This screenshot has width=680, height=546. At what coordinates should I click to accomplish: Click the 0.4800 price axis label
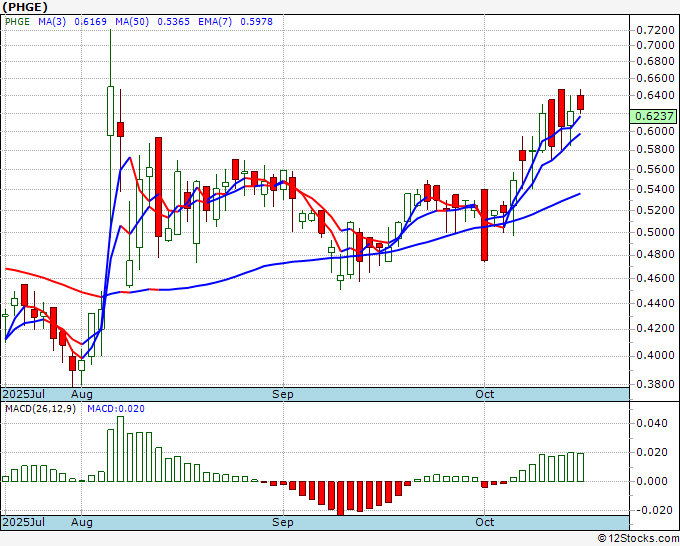(655, 254)
